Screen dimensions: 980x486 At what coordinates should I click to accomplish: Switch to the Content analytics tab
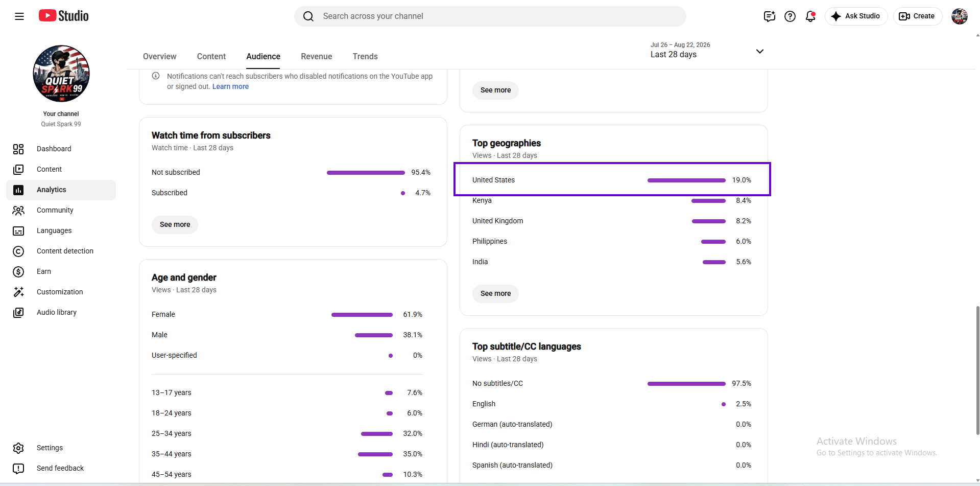coord(211,56)
